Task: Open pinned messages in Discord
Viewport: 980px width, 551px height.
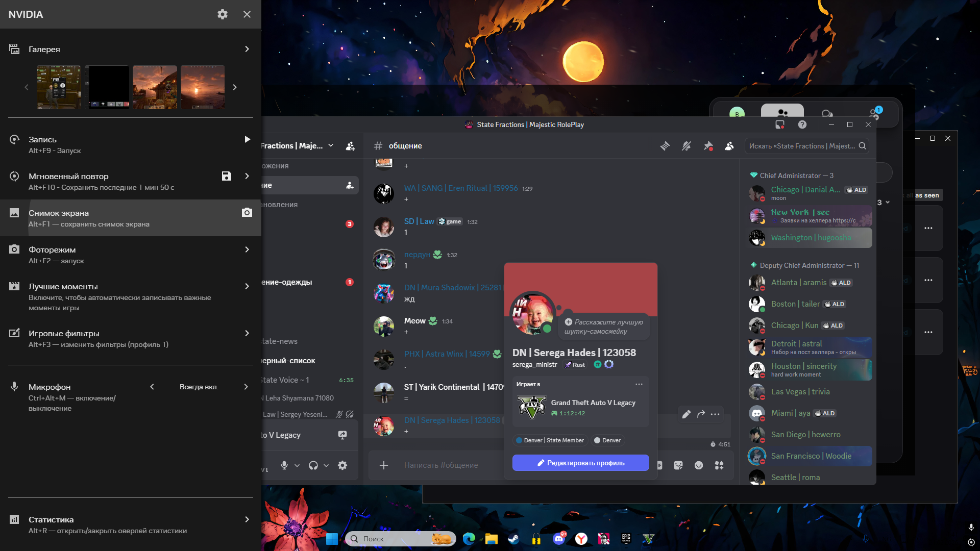Action: 708,146
